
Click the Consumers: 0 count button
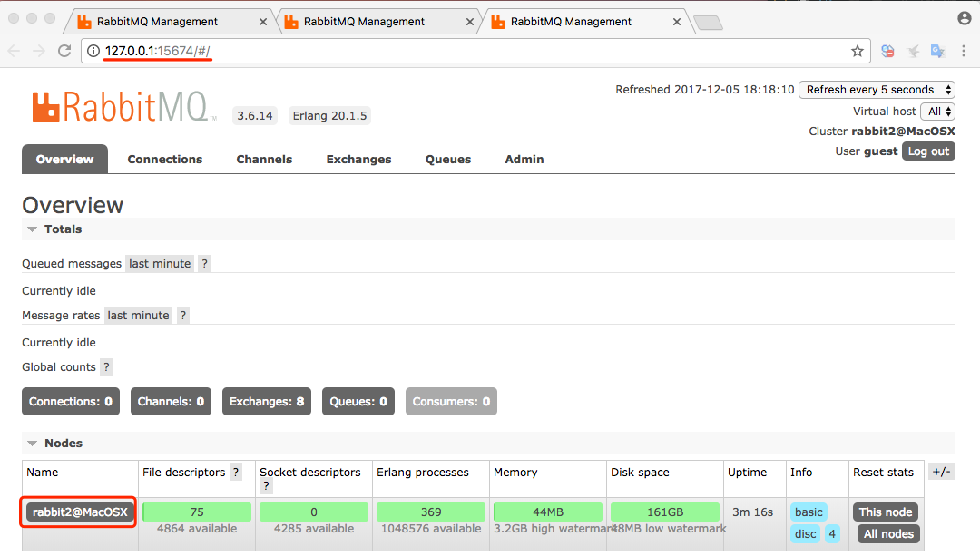coord(451,402)
